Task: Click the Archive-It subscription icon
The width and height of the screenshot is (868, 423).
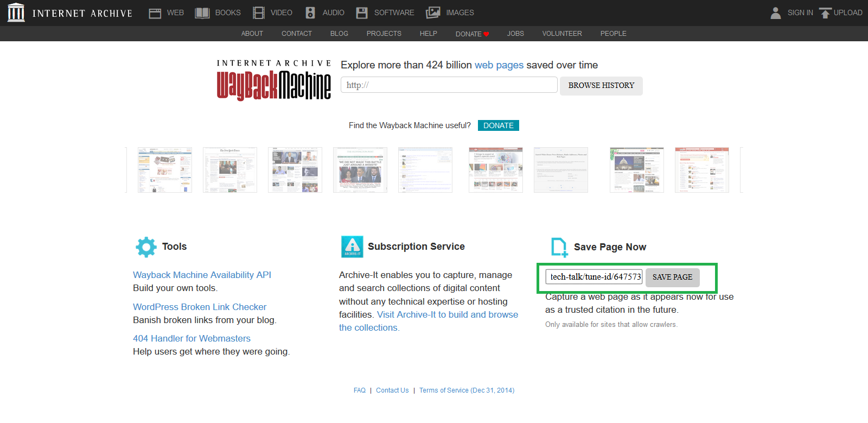Action: (x=352, y=247)
